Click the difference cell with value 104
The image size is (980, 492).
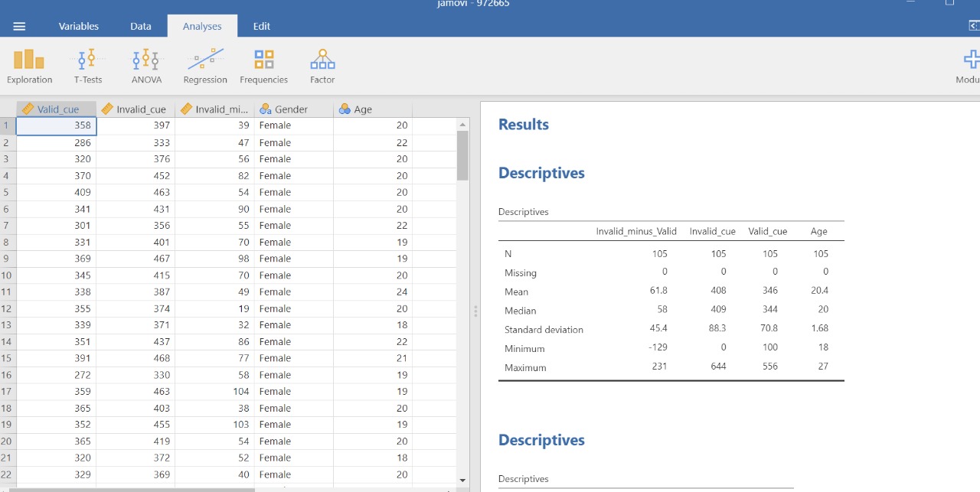(214, 392)
